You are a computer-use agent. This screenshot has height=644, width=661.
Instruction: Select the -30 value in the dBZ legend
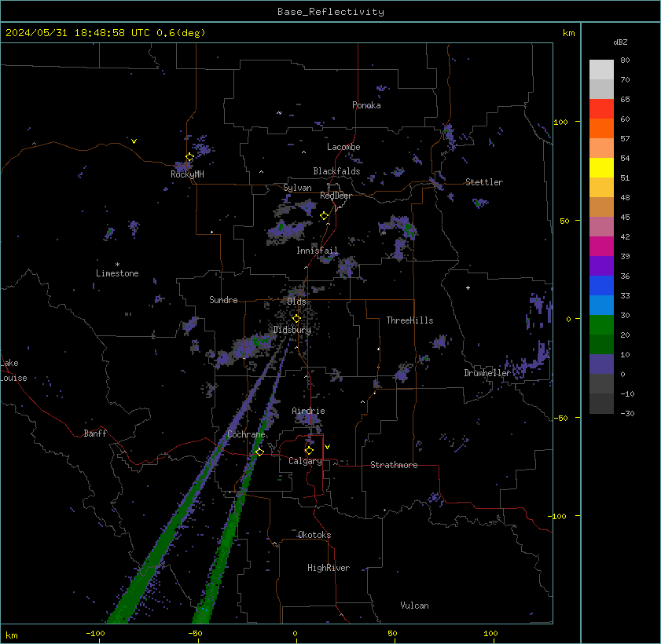coord(627,414)
